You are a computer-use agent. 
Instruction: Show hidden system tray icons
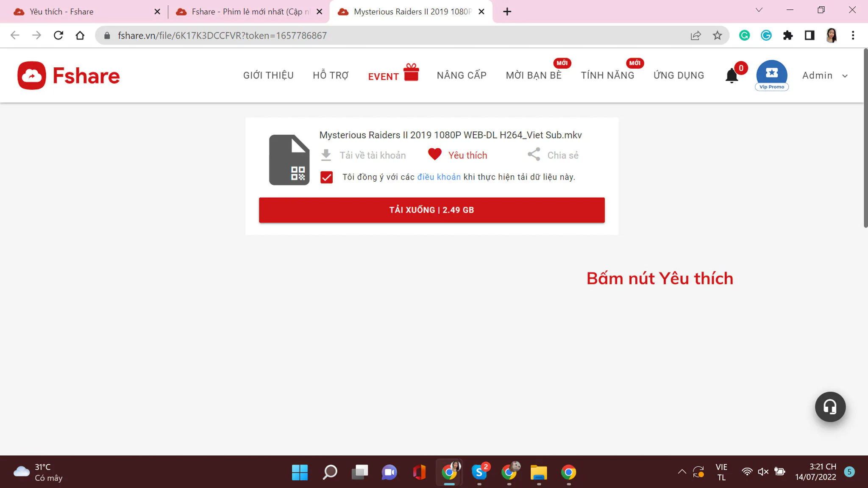click(682, 471)
